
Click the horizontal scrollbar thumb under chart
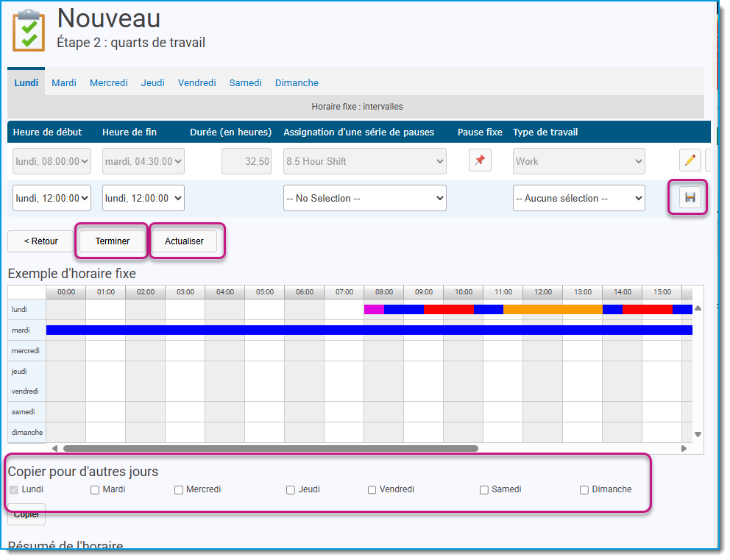click(271, 448)
